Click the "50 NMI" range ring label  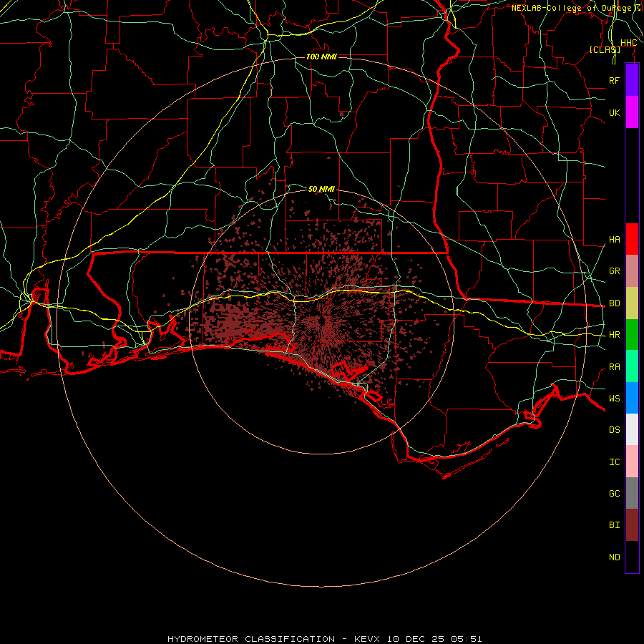point(321,189)
